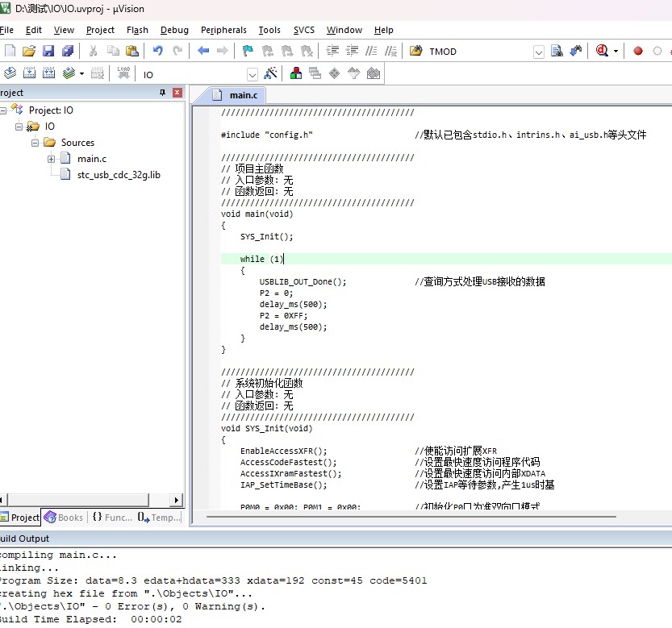Click the Find in Files icon

click(x=557, y=51)
